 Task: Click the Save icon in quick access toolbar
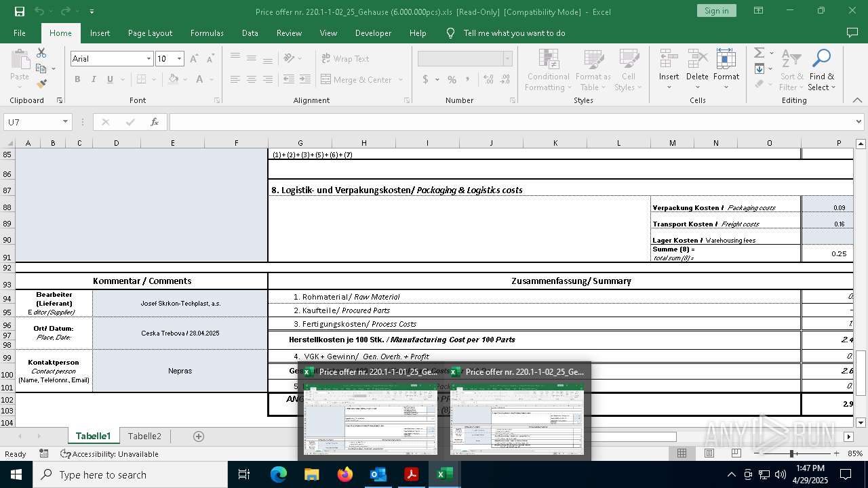pyautogui.click(x=19, y=12)
